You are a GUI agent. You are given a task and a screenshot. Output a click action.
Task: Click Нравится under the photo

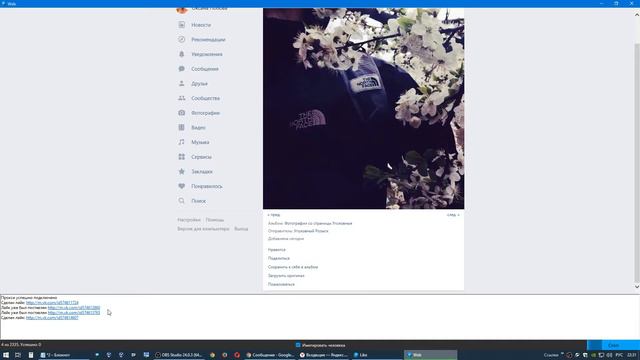coord(277,250)
